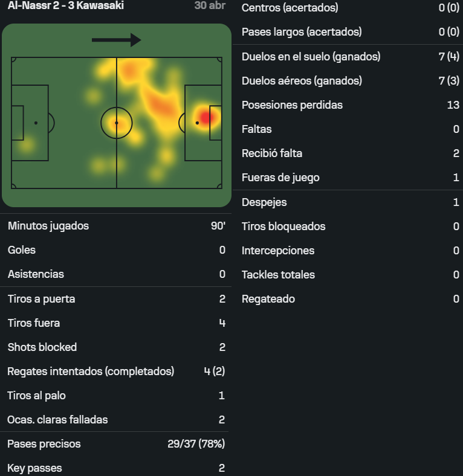The width and height of the screenshot is (463, 476).
Task: Click the Tiros fuera row
Action: coord(117,323)
